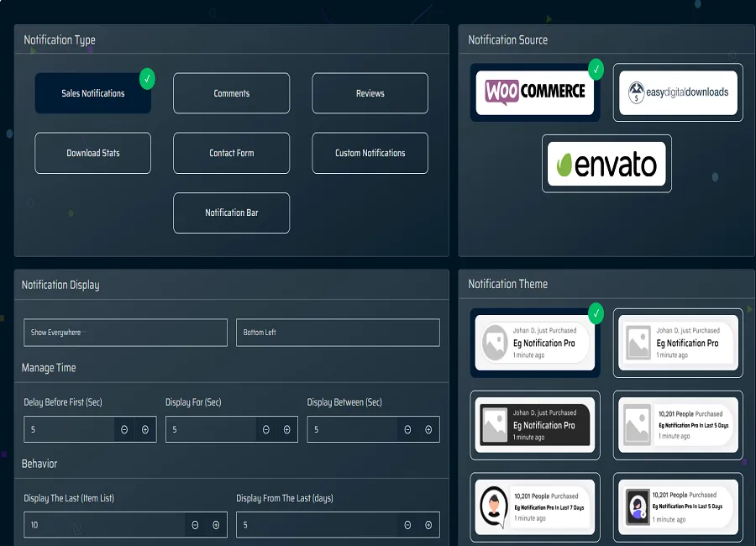The image size is (756, 546).
Task: Click the Manage Time label
Action: tap(49, 368)
